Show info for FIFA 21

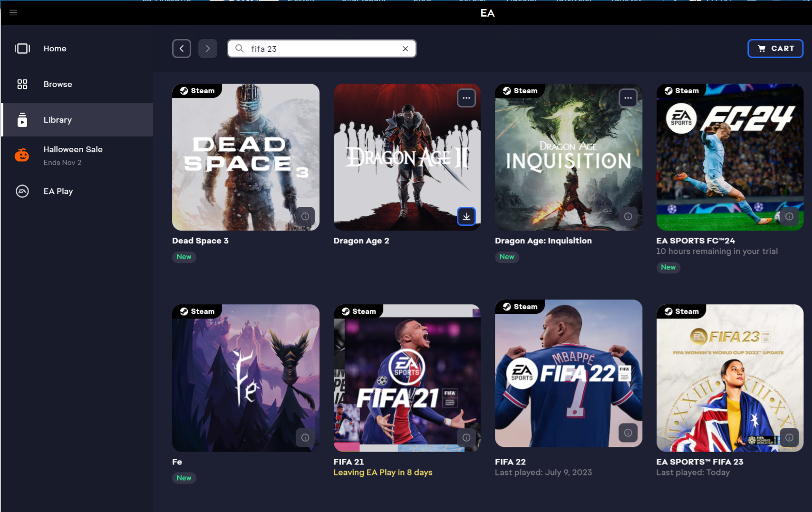coord(466,437)
